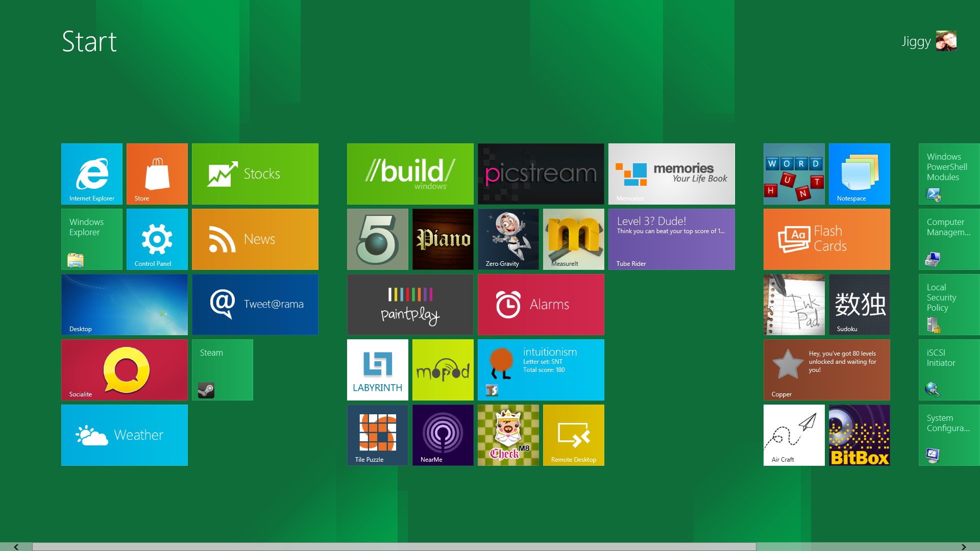The width and height of the screenshot is (980, 551).
Task: Start the Piano app
Action: (x=443, y=239)
